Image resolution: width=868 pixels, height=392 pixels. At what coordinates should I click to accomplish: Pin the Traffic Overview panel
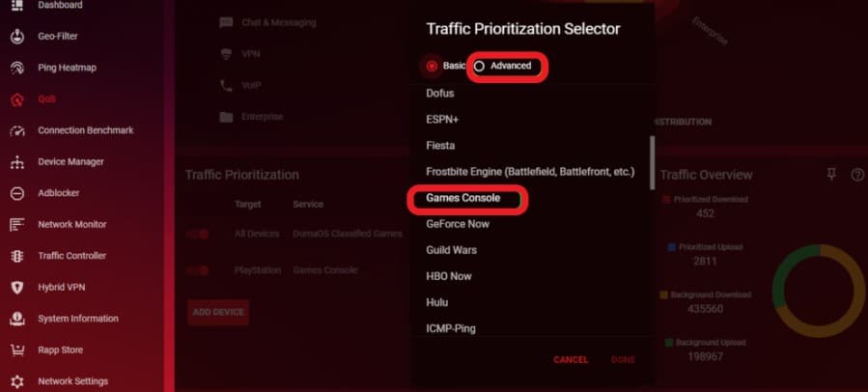click(x=831, y=175)
